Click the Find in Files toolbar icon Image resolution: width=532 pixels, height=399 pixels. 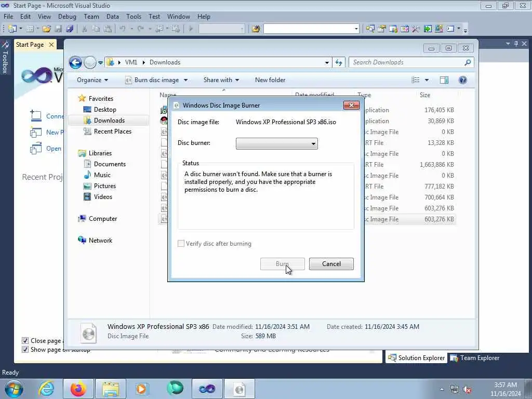(x=256, y=29)
